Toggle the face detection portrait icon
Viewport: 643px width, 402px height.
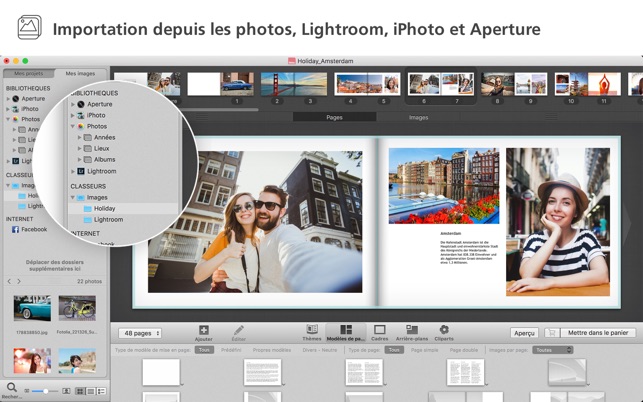click(66, 391)
